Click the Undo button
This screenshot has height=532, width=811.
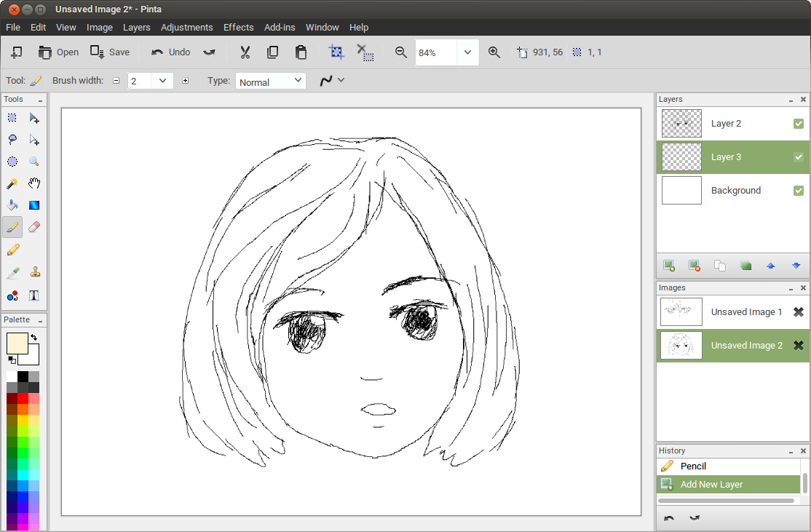(170, 52)
